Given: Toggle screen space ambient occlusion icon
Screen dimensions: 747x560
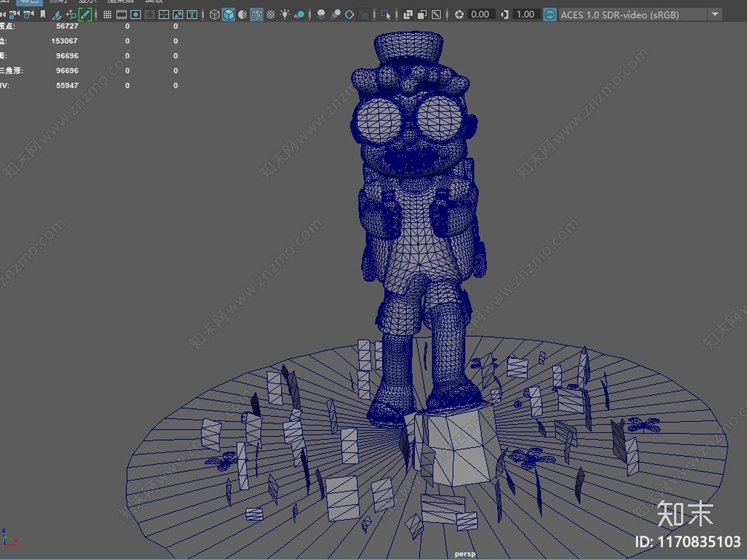Looking at the screenshot, I should click(321, 14).
